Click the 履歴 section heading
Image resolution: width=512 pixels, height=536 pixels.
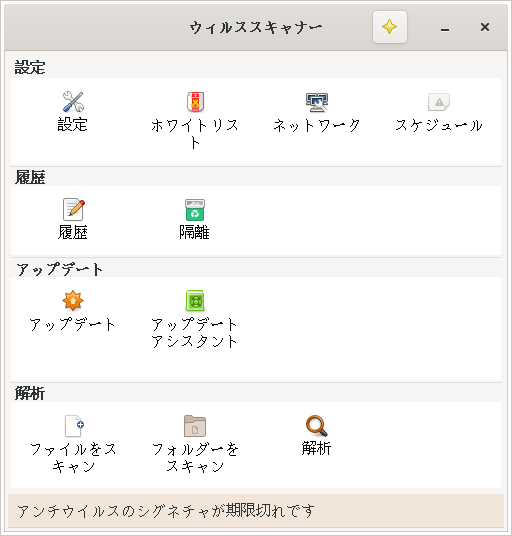(x=30, y=177)
